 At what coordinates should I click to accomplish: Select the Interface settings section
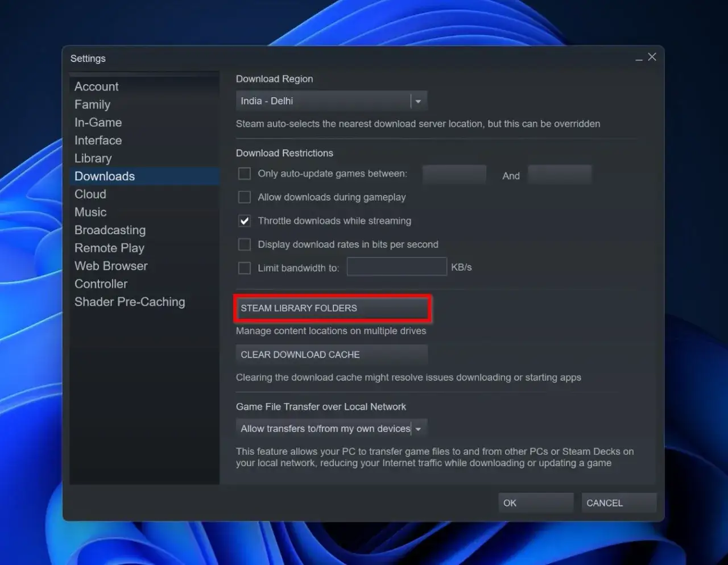click(x=98, y=140)
